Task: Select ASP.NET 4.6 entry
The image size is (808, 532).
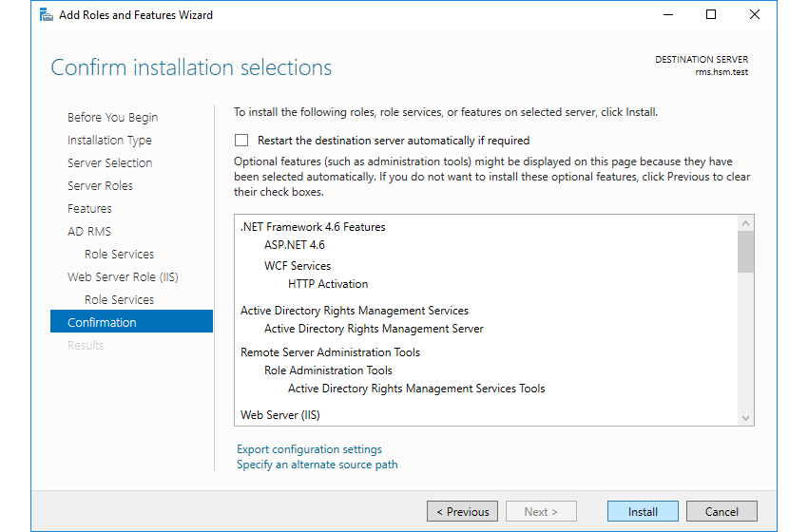Action: (295, 245)
